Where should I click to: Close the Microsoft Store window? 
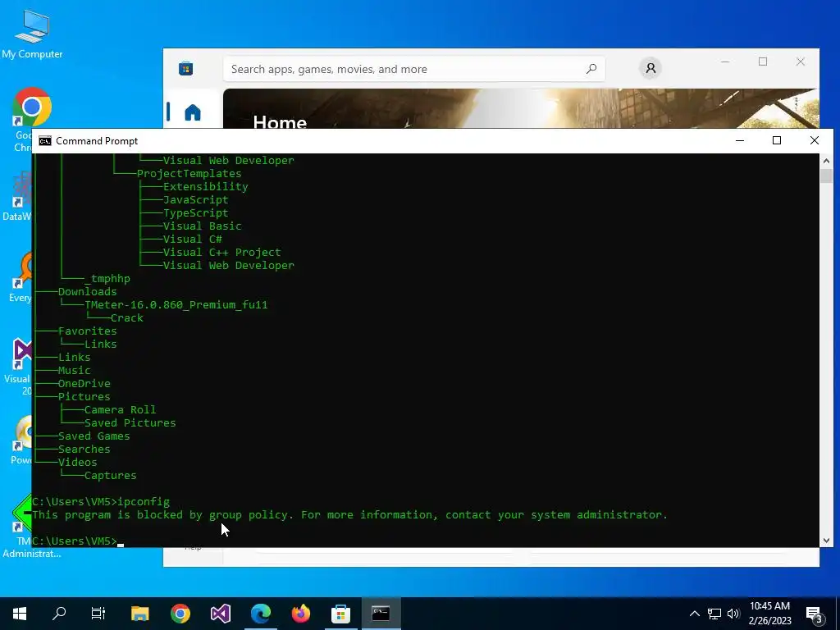(x=801, y=62)
